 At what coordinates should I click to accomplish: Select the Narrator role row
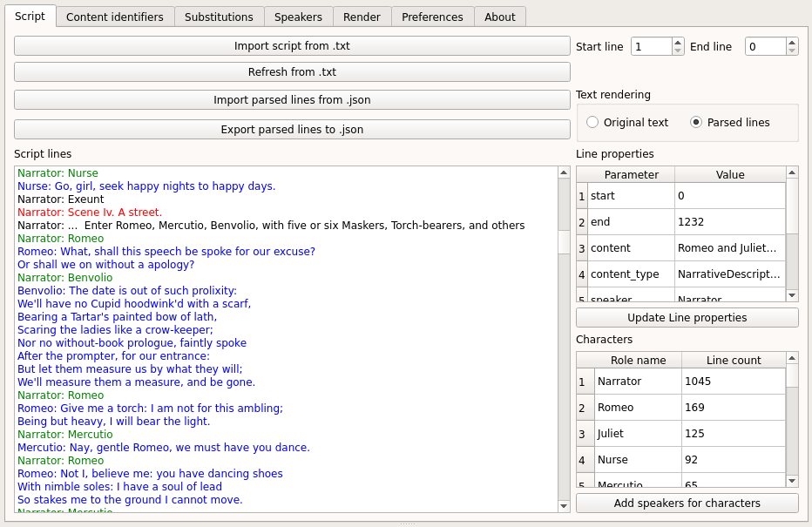[x=638, y=382]
